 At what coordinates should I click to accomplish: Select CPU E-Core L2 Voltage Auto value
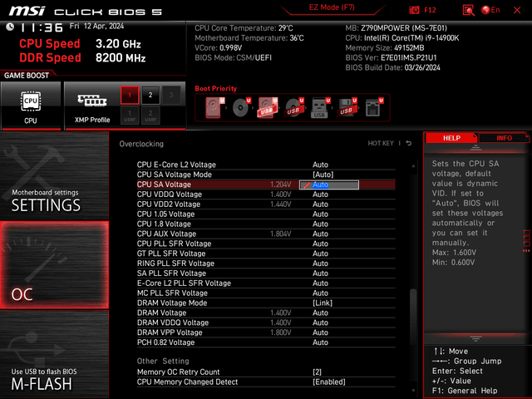coord(320,165)
